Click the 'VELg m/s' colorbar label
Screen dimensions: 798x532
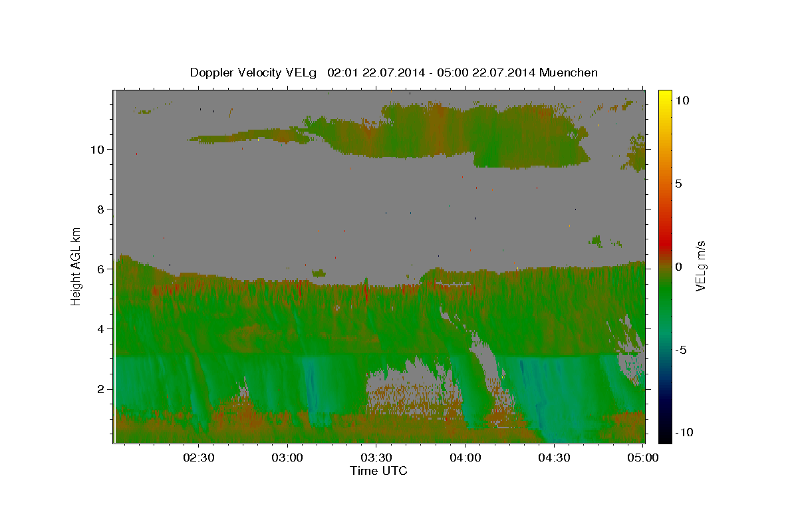[x=700, y=266]
